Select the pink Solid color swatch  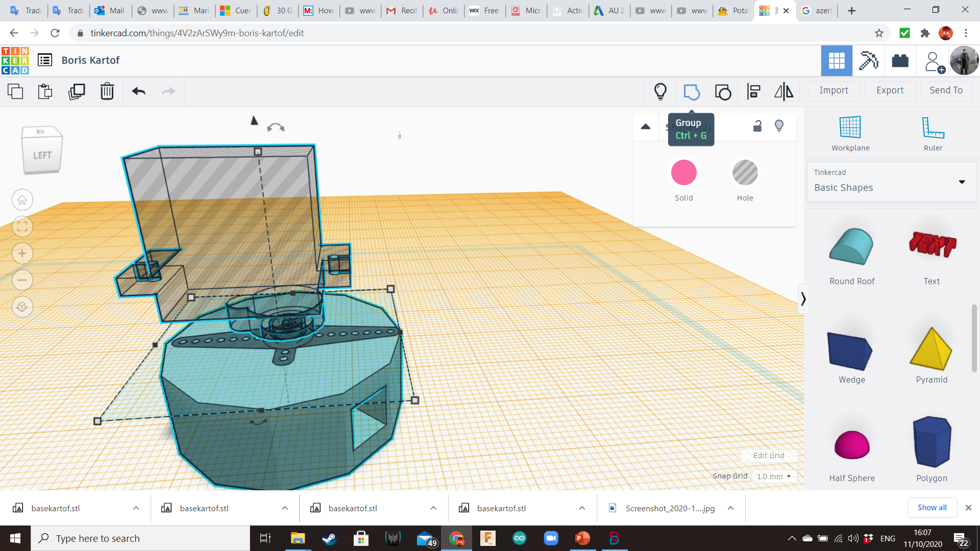(683, 173)
